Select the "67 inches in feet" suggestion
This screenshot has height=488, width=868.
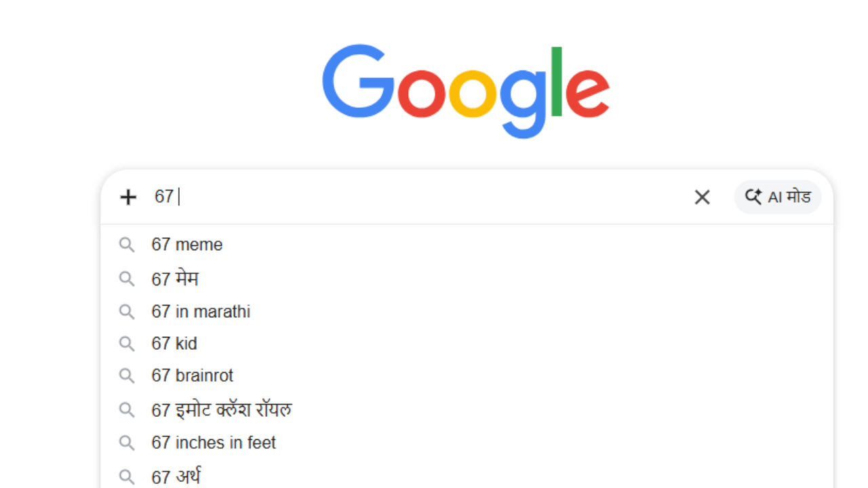(214, 443)
